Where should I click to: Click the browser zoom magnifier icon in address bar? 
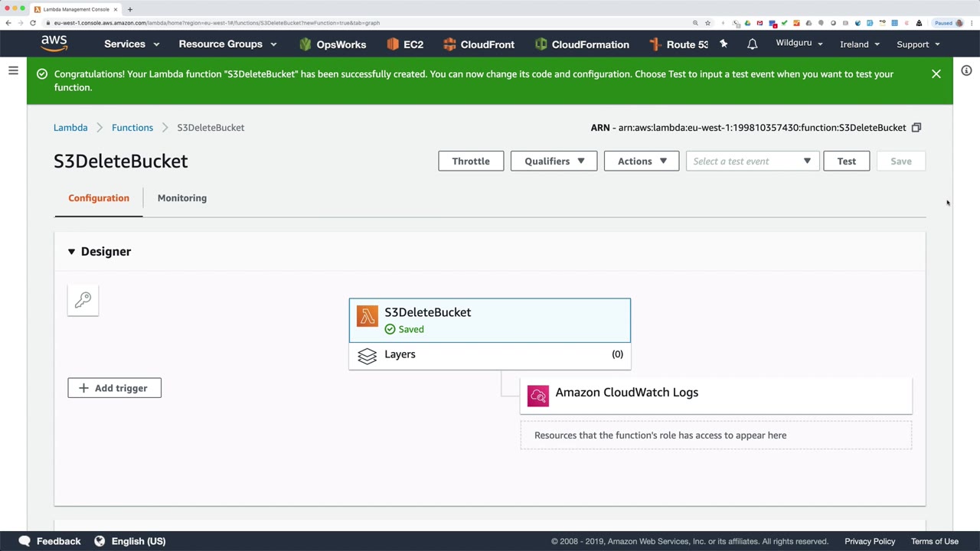pos(695,23)
